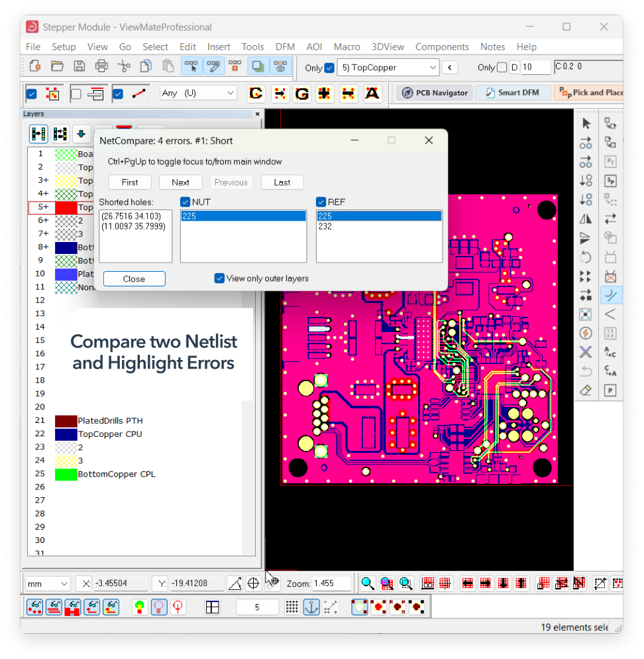Toggle View only outer layers checkbox
Viewport: 644px width, 659px height.
219,278
